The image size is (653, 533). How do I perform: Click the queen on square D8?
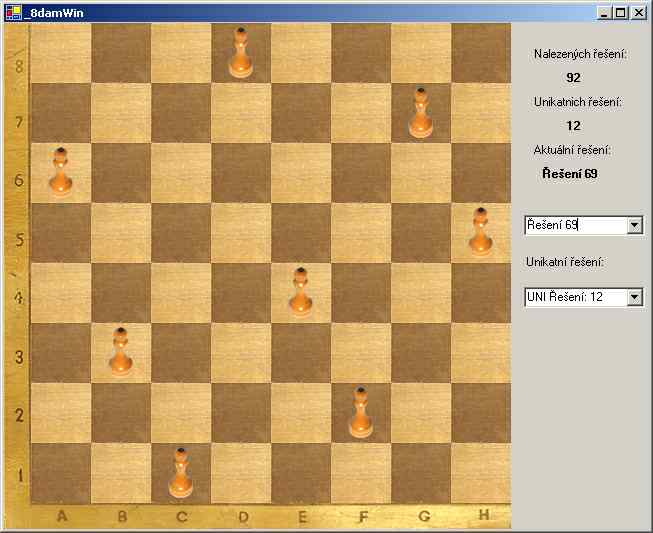click(x=240, y=52)
